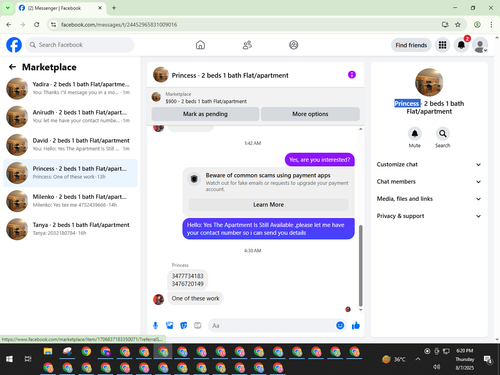Open the Facebook logo home link
Viewport: 500px width, 375px height.
(14, 45)
